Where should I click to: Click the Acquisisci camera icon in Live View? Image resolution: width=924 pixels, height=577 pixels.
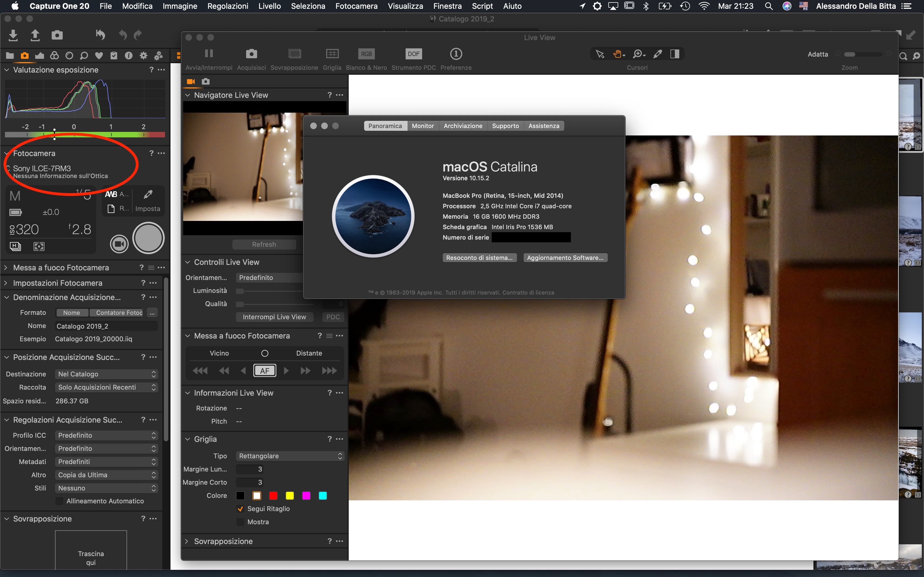(x=251, y=54)
